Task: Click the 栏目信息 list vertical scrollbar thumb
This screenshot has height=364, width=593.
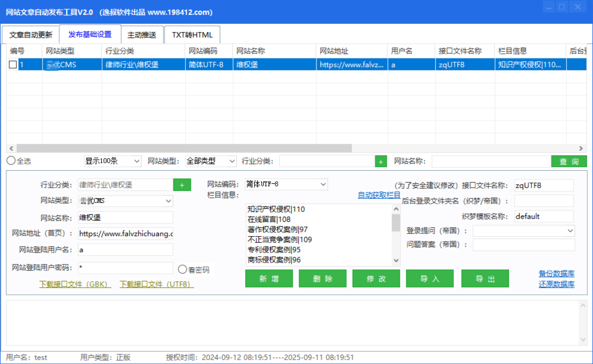Action: pyautogui.click(x=396, y=223)
